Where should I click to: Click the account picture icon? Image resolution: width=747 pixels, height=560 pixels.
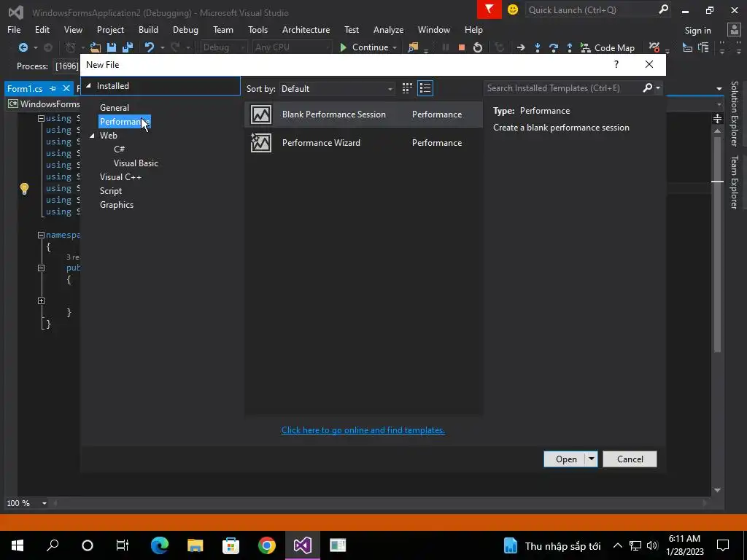coord(734,29)
